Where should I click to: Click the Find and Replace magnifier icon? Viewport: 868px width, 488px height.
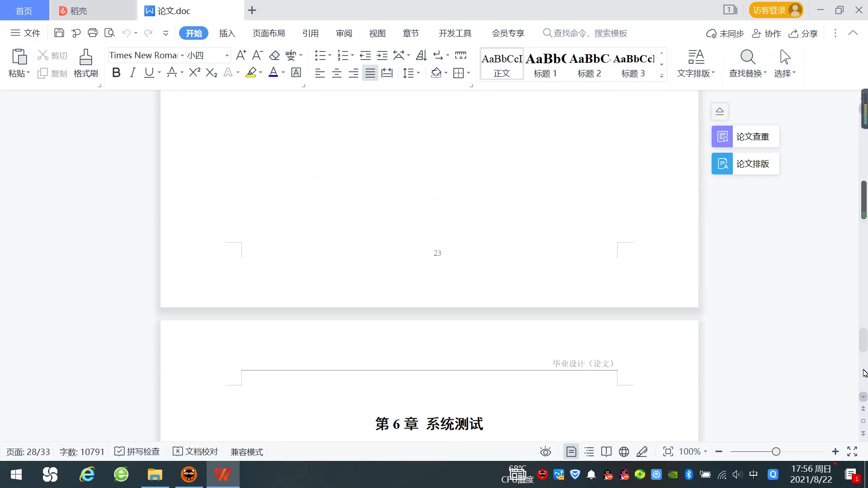[x=747, y=58]
